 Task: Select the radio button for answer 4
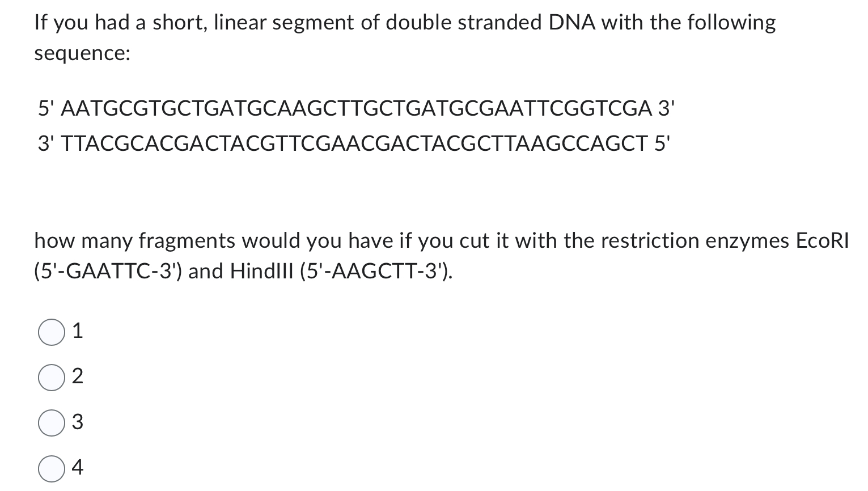(x=51, y=468)
